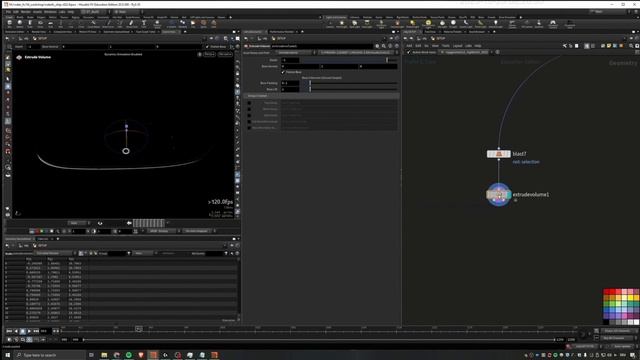
Task: Jump to the last frame
Action: coord(36,331)
